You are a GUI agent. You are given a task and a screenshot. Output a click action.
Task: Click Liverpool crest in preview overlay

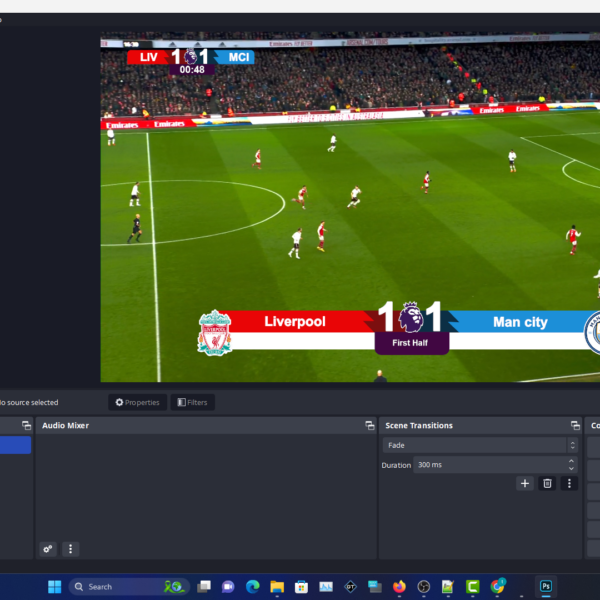pyautogui.click(x=214, y=333)
